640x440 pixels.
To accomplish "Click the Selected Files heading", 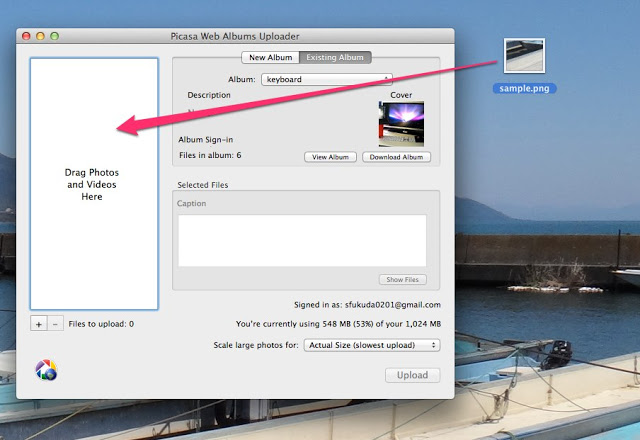I will 203,185.
